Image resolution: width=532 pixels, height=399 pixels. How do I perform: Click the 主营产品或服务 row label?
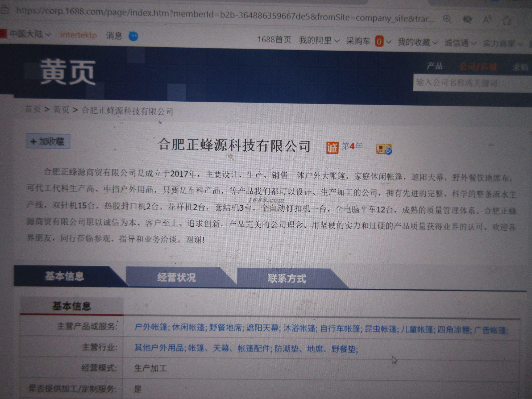pyautogui.click(x=87, y=326)
